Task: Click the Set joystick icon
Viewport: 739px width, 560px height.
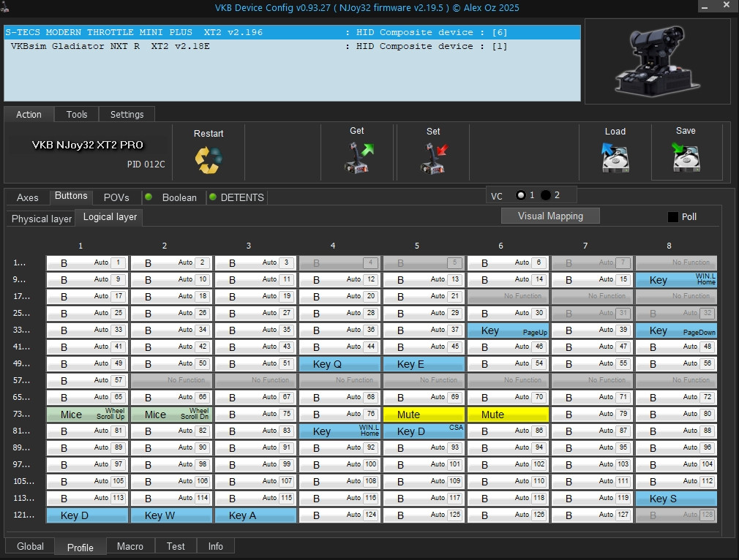Action: click(x=434, y=158)
